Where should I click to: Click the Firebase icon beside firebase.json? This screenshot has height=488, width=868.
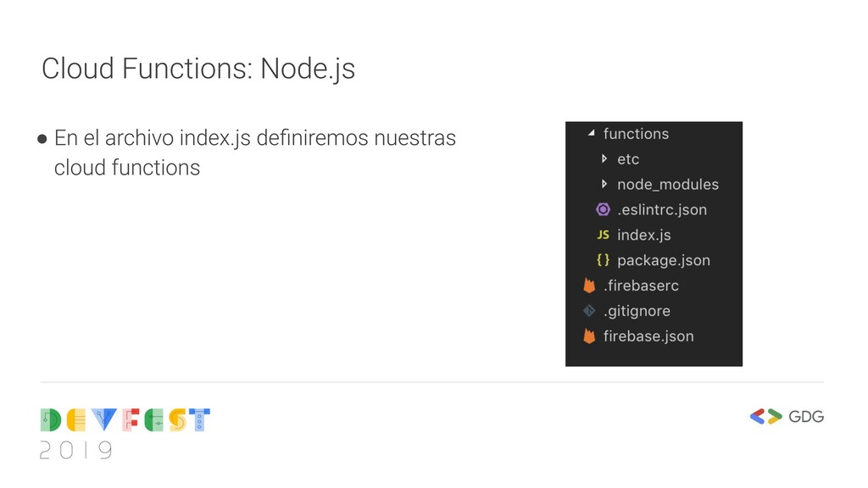click(589, 336)
